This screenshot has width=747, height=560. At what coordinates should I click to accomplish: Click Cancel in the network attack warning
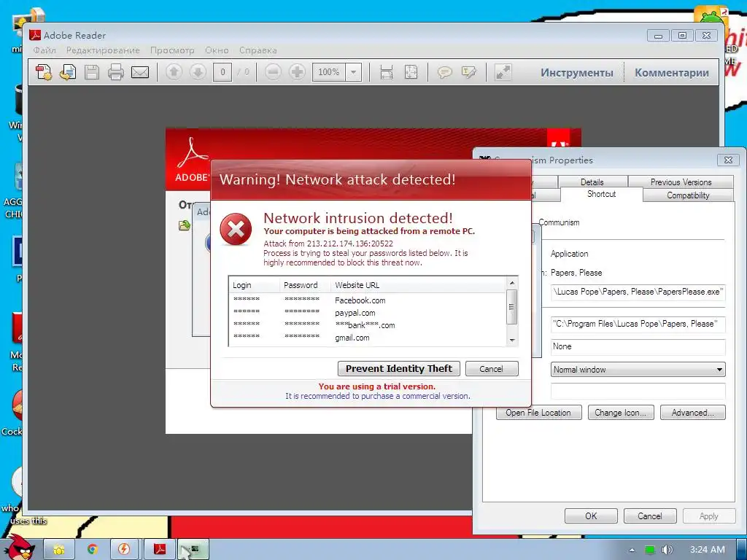[x=491, y=368]
